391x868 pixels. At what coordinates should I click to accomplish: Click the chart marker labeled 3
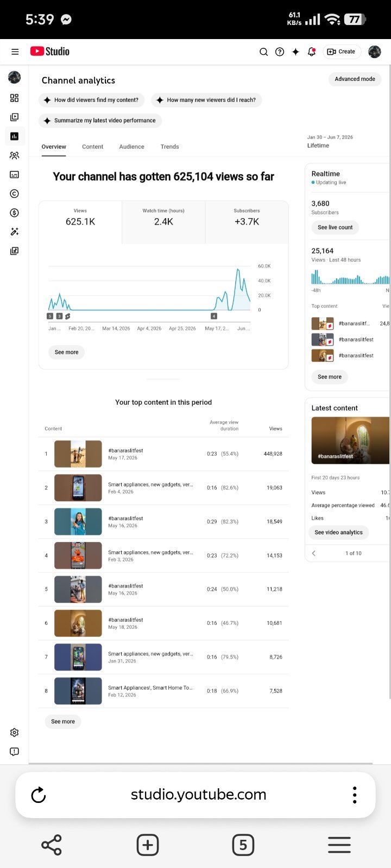[59, 316]
